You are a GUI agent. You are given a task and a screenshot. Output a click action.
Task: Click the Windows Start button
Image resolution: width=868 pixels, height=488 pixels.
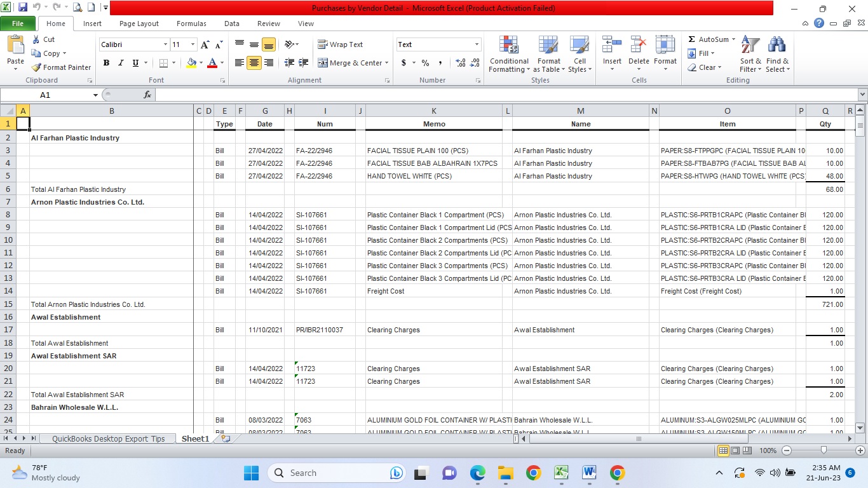(251, 473)
